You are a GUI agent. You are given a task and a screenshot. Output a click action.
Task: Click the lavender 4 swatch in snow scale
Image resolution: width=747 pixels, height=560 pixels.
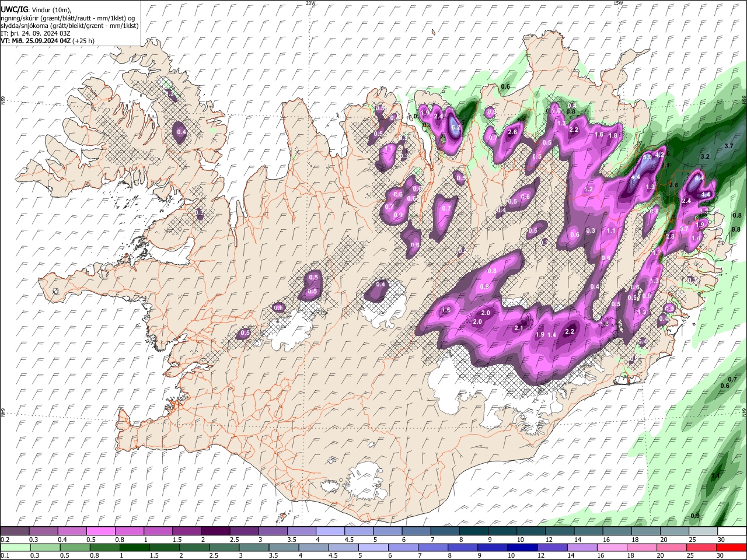pyautogui.click(x=330, y=531)
